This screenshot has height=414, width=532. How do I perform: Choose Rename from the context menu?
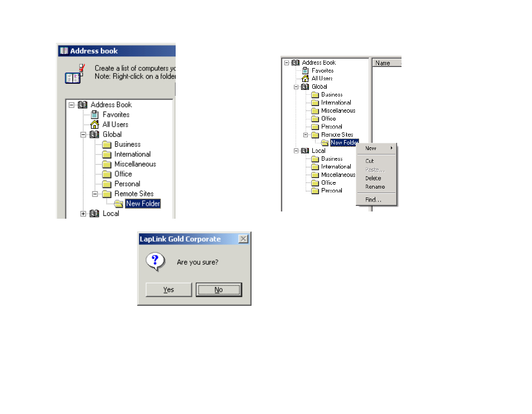point(376,187)
